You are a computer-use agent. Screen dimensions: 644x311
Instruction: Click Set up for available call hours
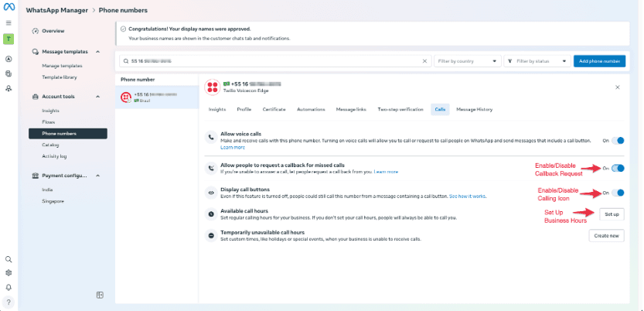pyautogui.click(x=611, y=214)
